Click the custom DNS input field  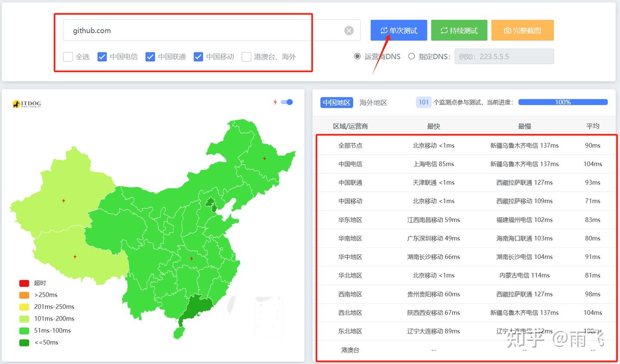(504, 56)
